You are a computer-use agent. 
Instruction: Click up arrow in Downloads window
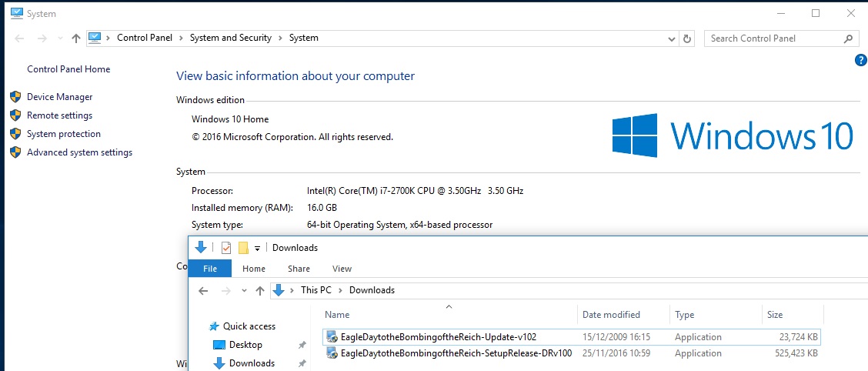pyautogui.click(x=259, y=290)
